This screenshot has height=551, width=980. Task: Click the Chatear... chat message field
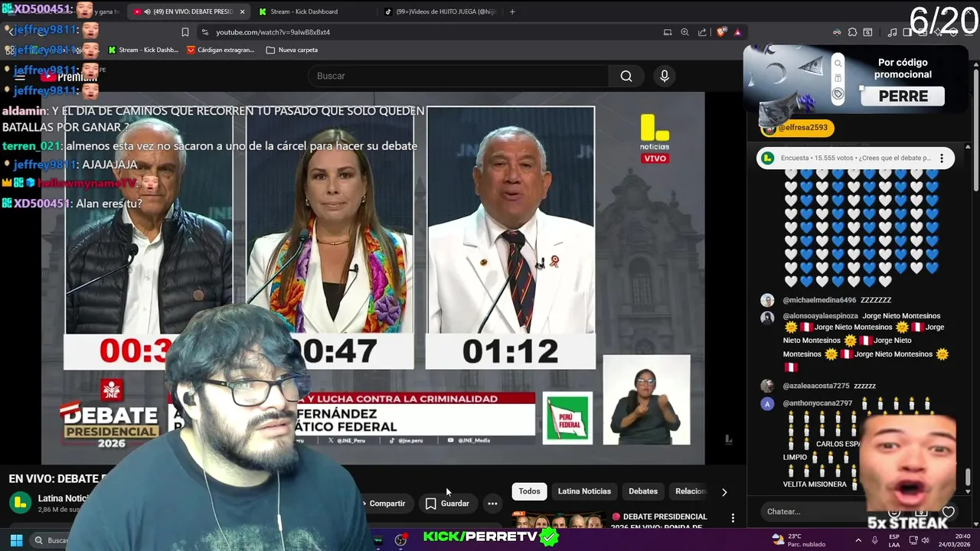coord(823,512)
